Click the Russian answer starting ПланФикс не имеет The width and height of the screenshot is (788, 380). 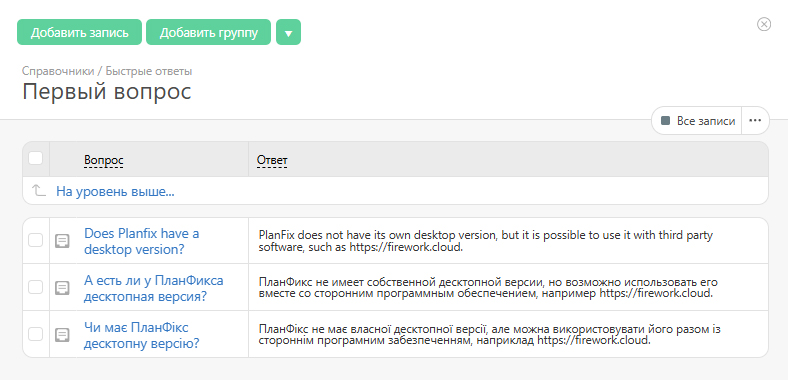488,288
